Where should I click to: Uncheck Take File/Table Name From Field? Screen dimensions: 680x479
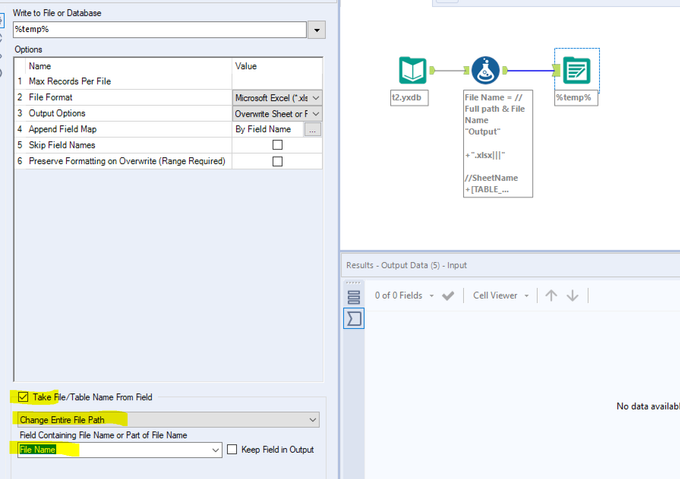pyautogui.click(x=23, y=397)
